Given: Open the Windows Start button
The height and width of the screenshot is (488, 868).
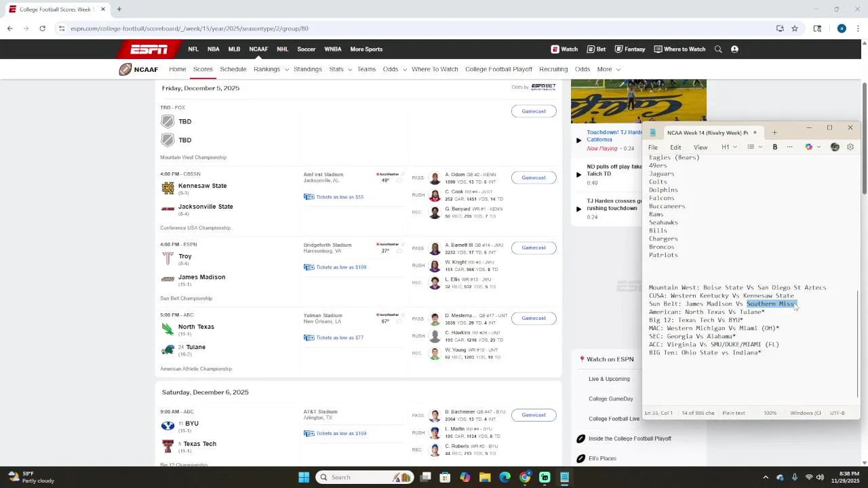Looking at the screenshot, I should click(304, 477).
